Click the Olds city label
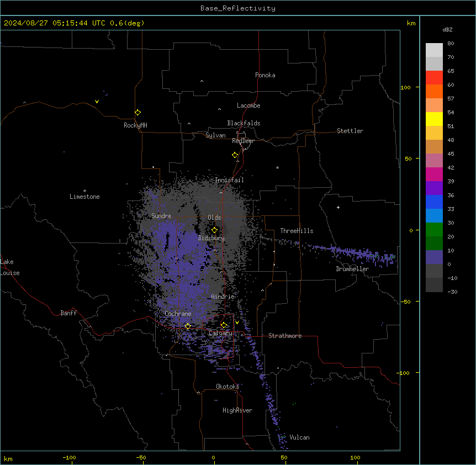476x465 pixels. click(214, 218)
